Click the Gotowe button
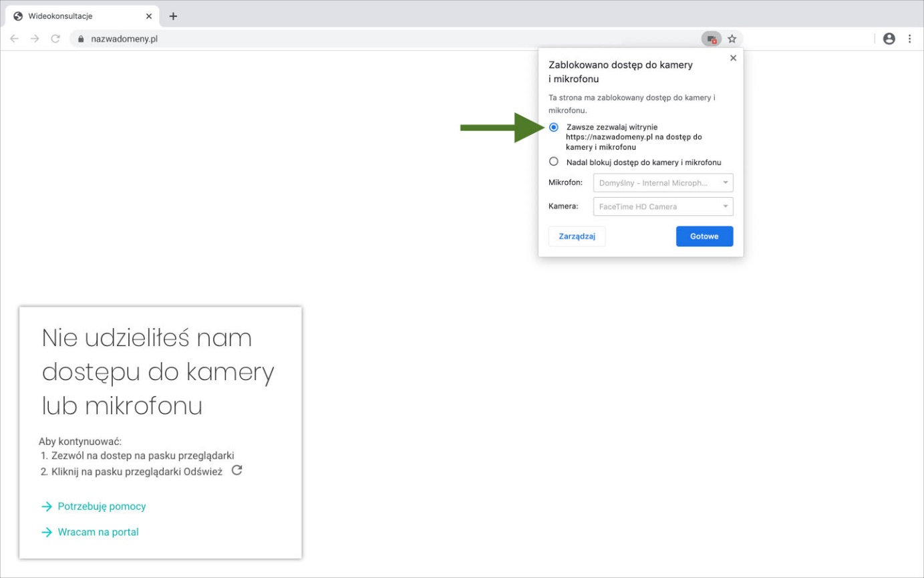Viewport: 924px width, 578px height. pyautogui.click(x=704, y=236)
